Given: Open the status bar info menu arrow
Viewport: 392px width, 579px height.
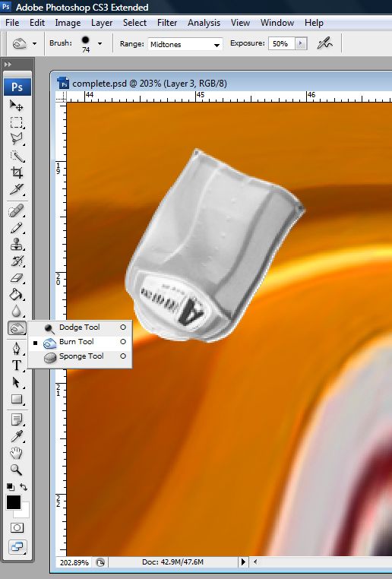Looking at the screenshot, I should pos(243,562).
